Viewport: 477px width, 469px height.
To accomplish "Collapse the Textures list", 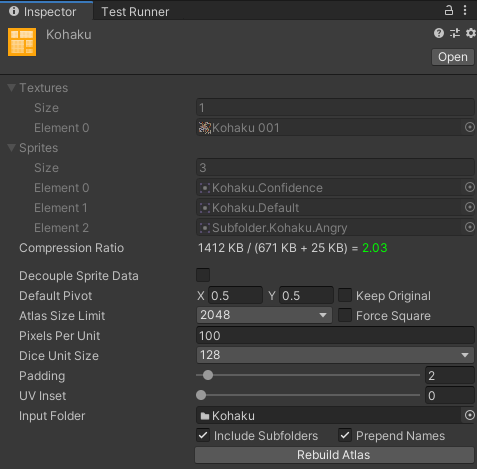I will pyautogui.click(x=12, y=88).
